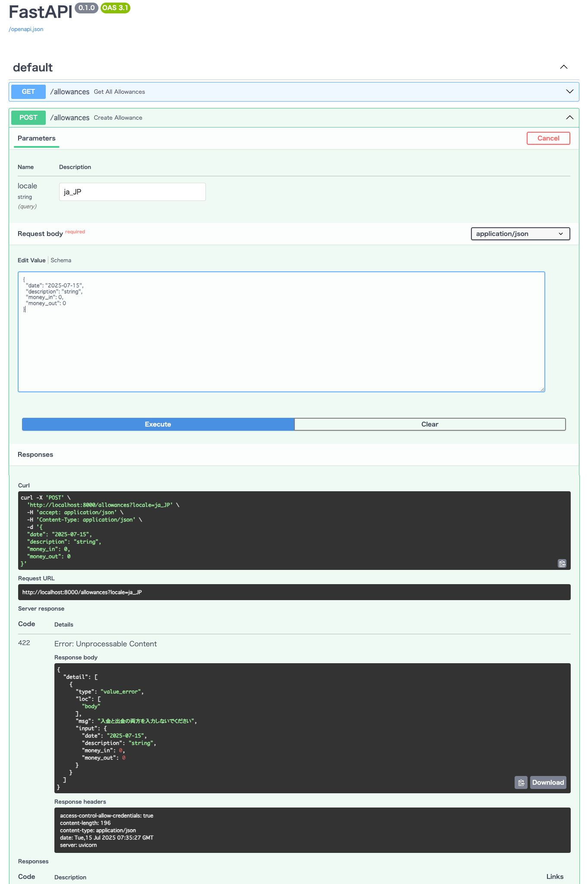Click the Clear button
Viewport: 588px width, 884px height.
point(430,424)
